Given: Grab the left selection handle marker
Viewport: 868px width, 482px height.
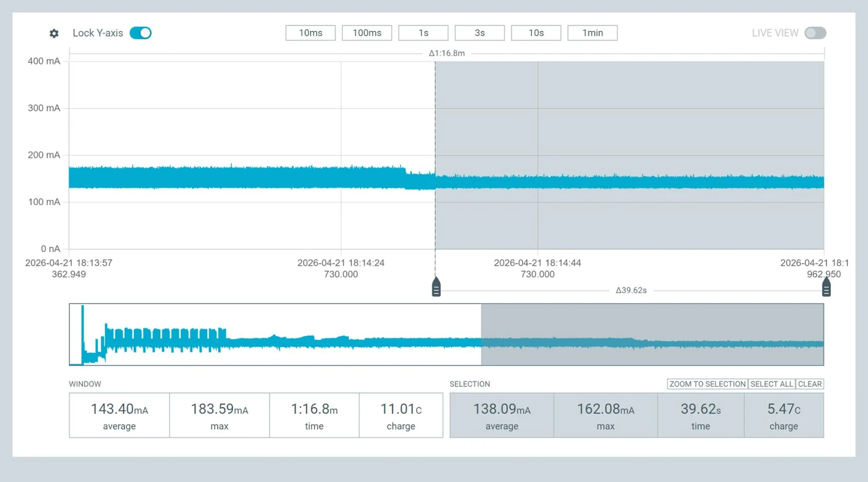Looking at the screenshot, I should click(436, 287).
